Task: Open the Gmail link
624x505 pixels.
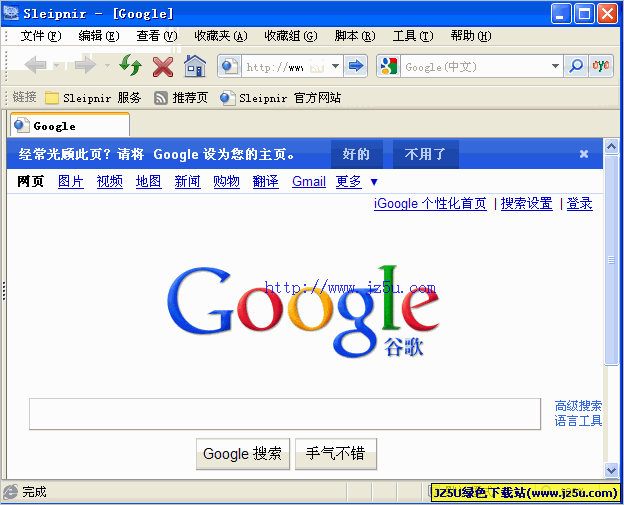Action: click(x=309, y=181)
